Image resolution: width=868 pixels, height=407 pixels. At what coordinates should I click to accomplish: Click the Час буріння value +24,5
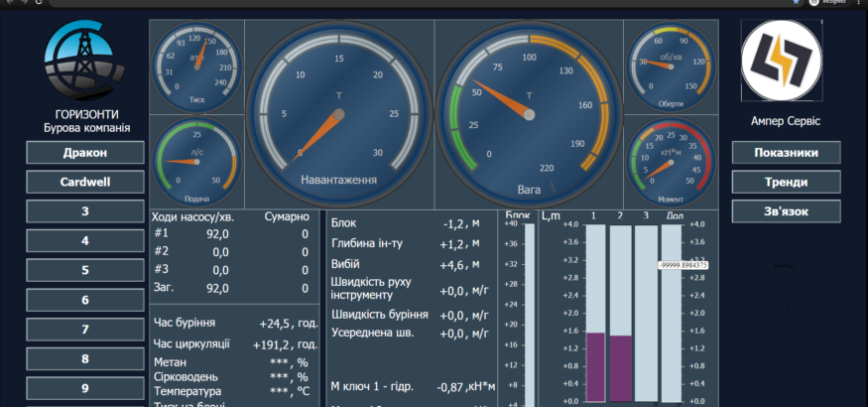click(275, 324)
